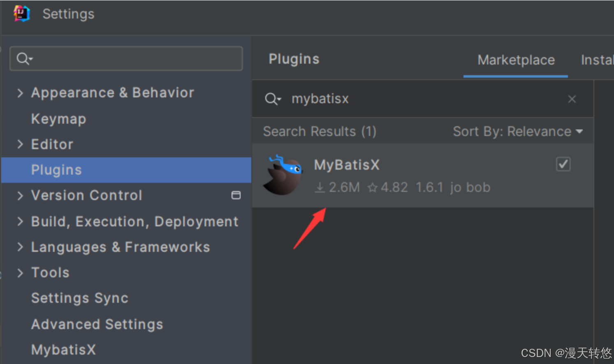Click the settings search magnifier icon
Screen dimensions: 614x364
(x=24, y=59)
